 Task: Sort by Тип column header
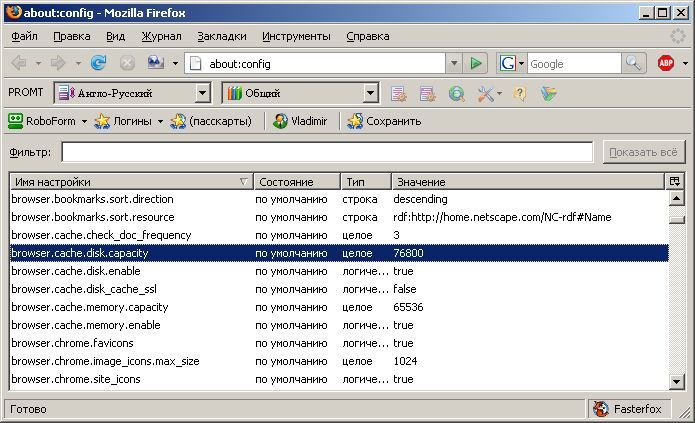coord(366,182)
